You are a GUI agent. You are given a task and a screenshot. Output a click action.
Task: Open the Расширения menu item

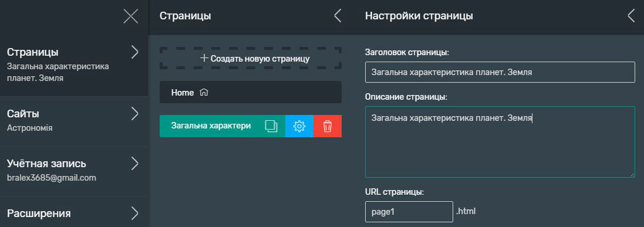74,212
